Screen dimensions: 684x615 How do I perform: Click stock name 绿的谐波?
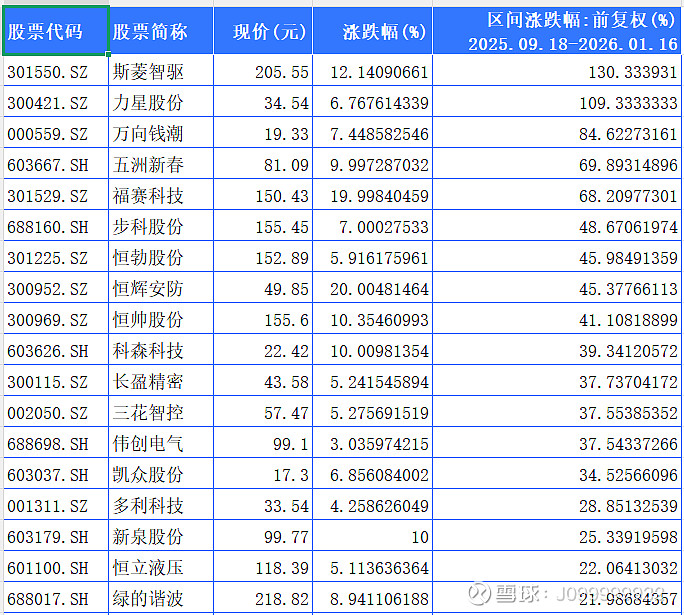pyautogui.click(x=148, y=598)
